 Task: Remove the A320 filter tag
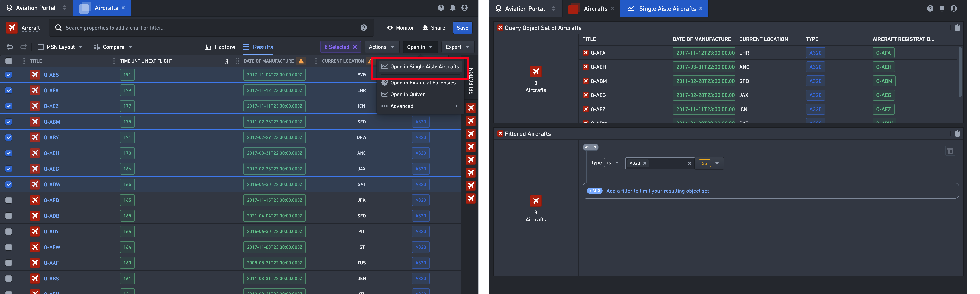click(x=645, y=163)
